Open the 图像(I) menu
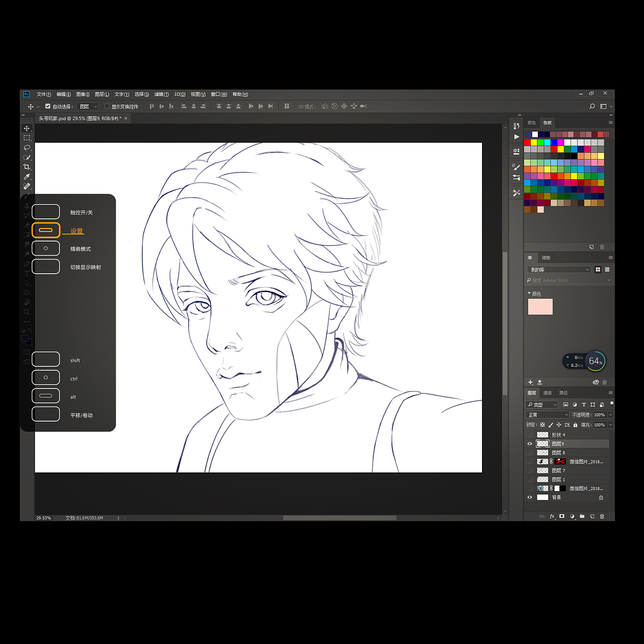Viewport: 644px width, 644px height. [83, 94]
